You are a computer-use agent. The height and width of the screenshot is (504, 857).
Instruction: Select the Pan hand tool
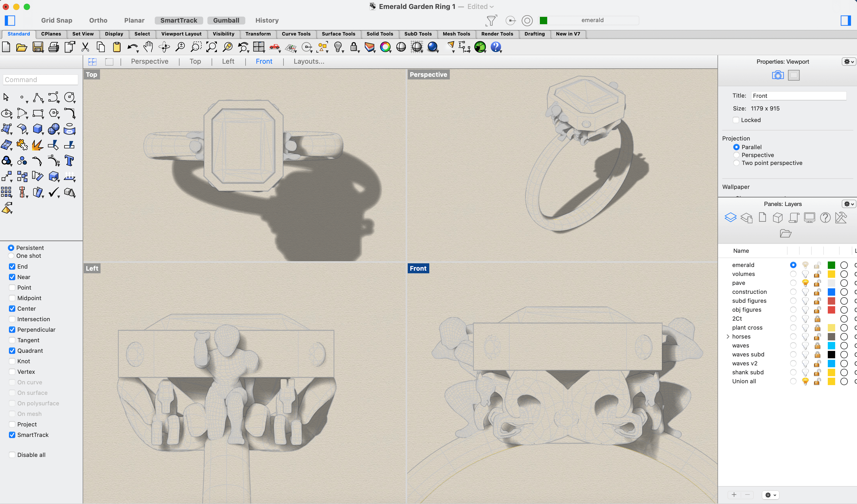(x=148, y=47)
